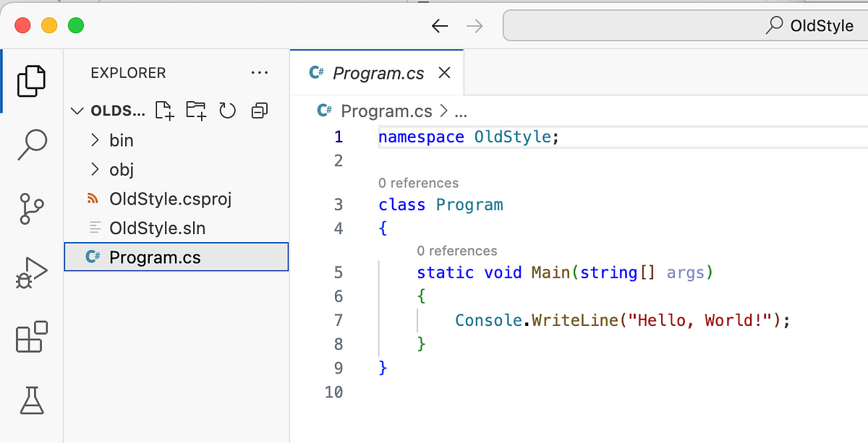
Task: Click the New File icon in Explorer
Action: 165,111
